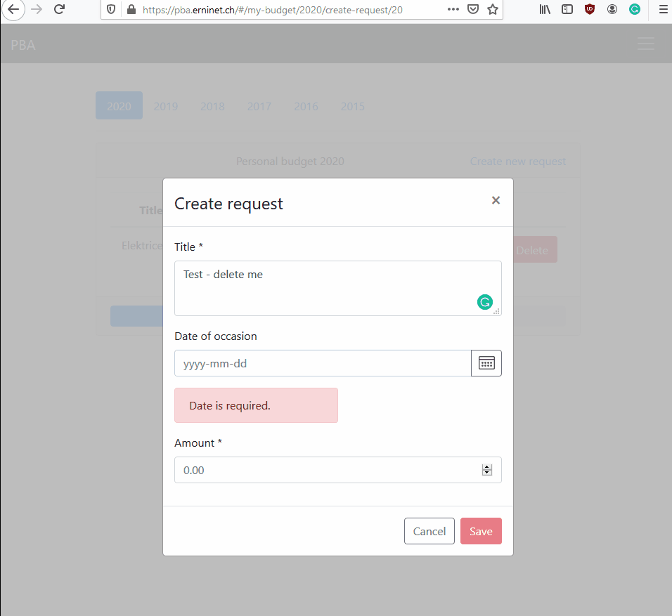The image size is (672, 616).
Task: Click Grammarly extension icon in toolbar
Action: click(x=635, y=9)
